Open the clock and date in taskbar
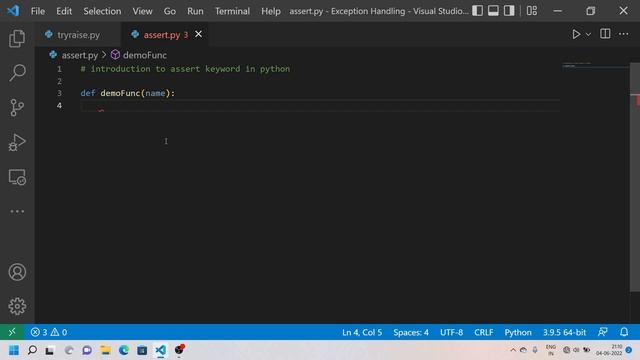The width and height of the screenshot is (640, 360). point(609,350)
